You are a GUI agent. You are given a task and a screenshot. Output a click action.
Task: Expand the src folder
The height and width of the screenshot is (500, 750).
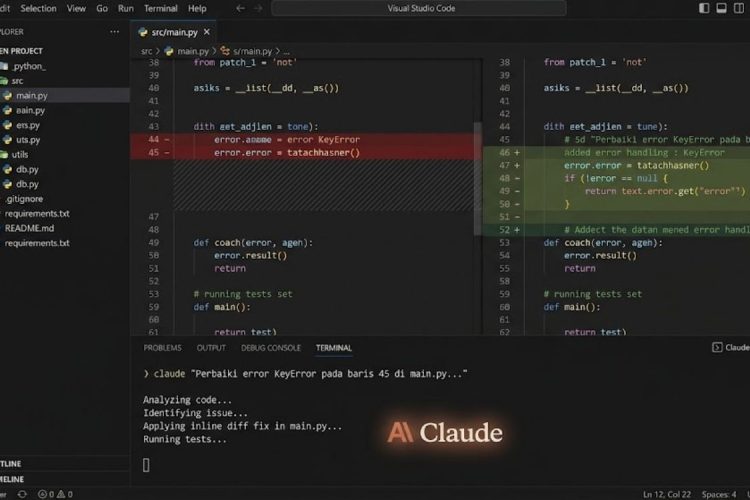click(x=17, y=81)
